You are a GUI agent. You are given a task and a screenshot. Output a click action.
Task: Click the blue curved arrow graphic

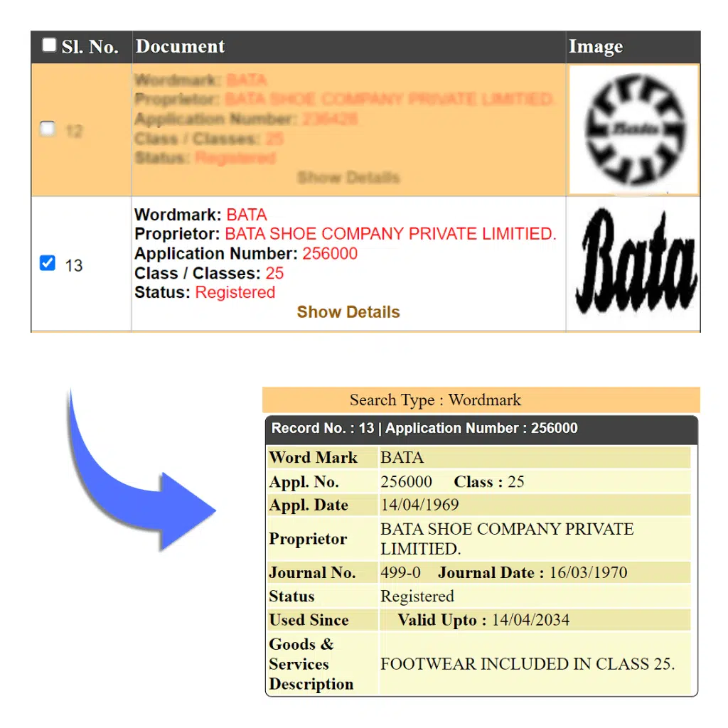click(x=135, y=476)
